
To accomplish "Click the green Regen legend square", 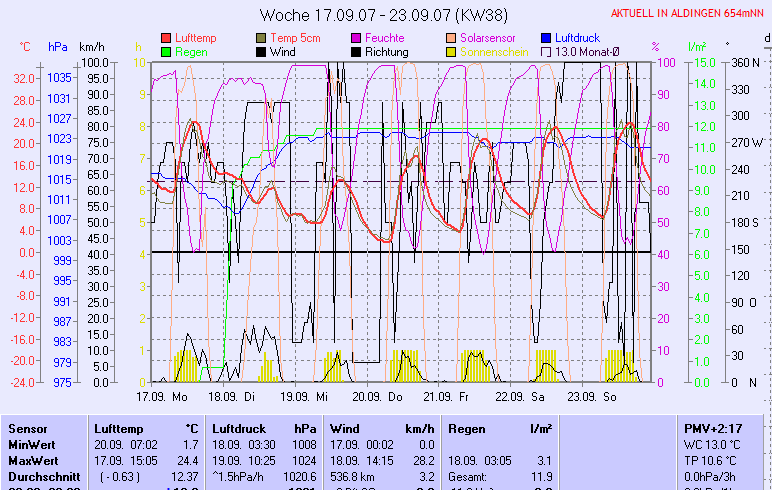I will click(x=166, y=52).
